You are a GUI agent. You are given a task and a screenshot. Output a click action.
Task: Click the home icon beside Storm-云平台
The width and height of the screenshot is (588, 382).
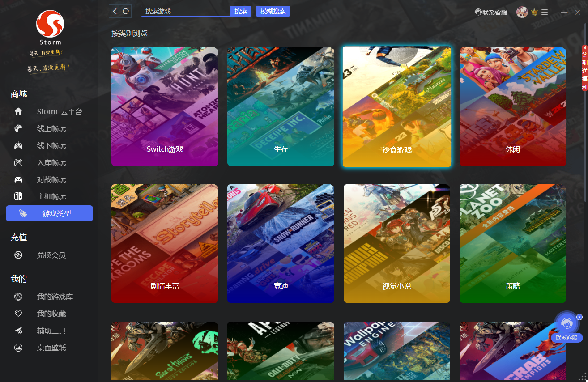point(18,112)
